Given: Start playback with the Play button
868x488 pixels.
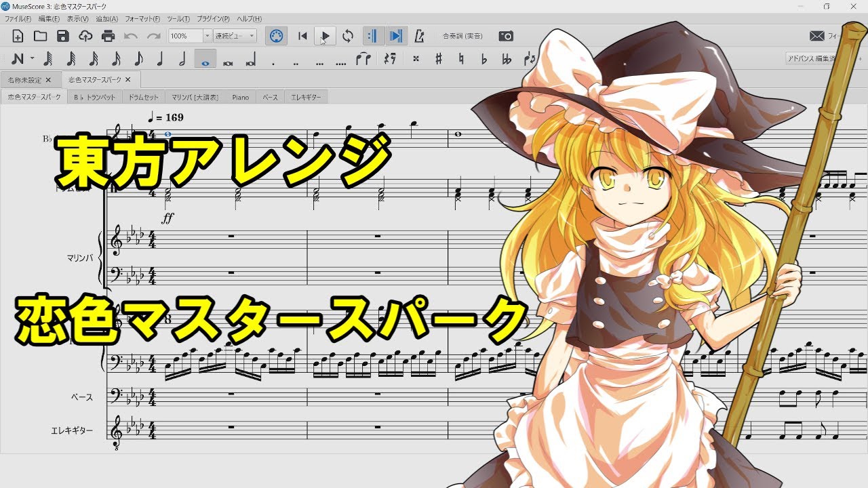Looking at the screenshot, I should point(325,36).
